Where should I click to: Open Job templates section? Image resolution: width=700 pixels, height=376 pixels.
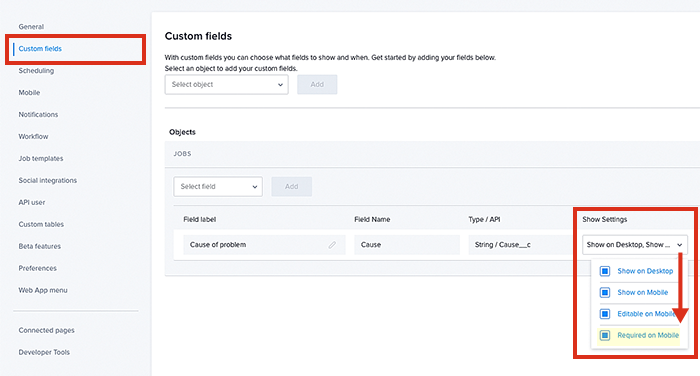41,158
